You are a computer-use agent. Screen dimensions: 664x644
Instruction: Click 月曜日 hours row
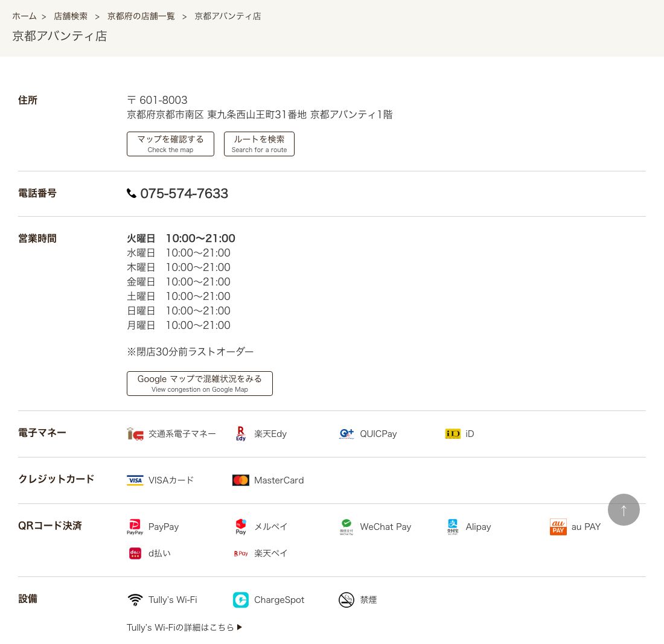pos(178,325)
